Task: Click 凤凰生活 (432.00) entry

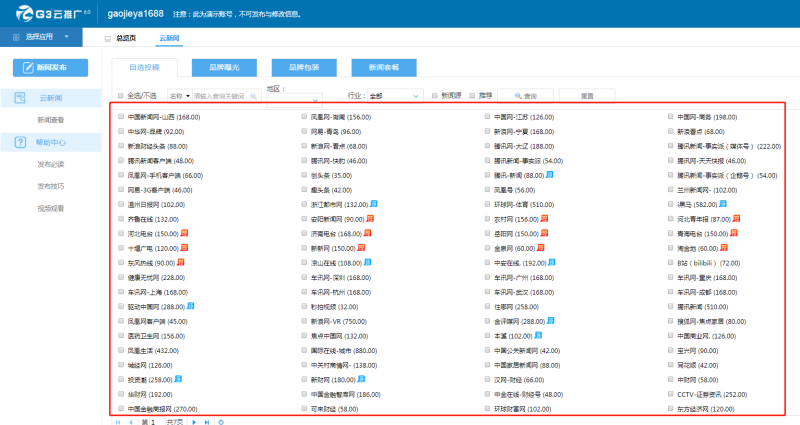Action: pos(153,351)
